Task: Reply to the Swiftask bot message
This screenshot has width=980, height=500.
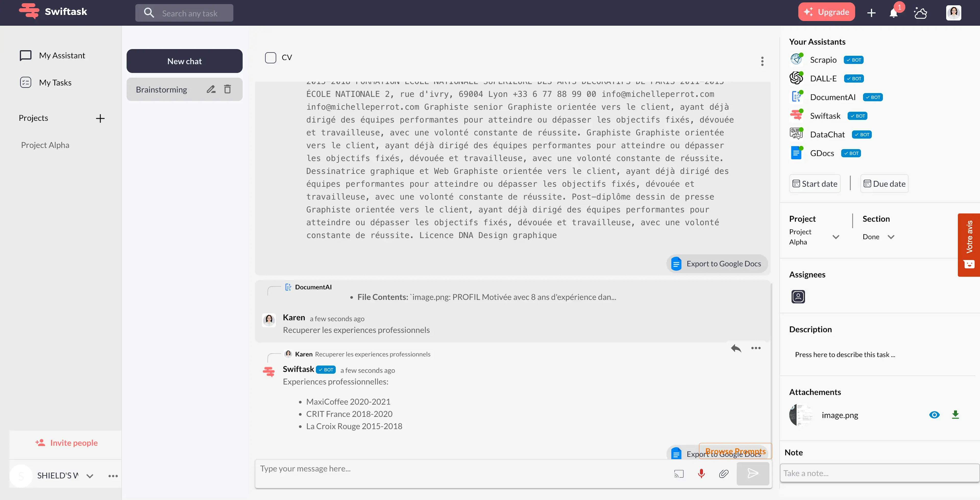Action: pos(736,348)
